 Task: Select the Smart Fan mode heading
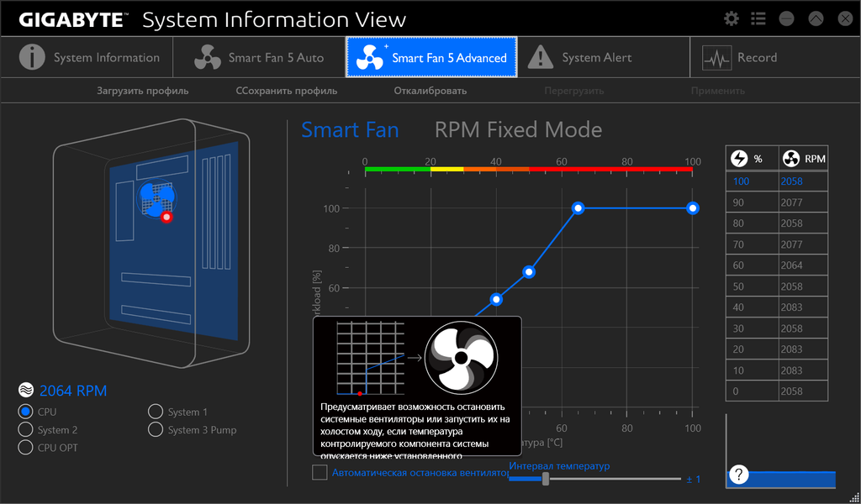click(x=350, y=130)
